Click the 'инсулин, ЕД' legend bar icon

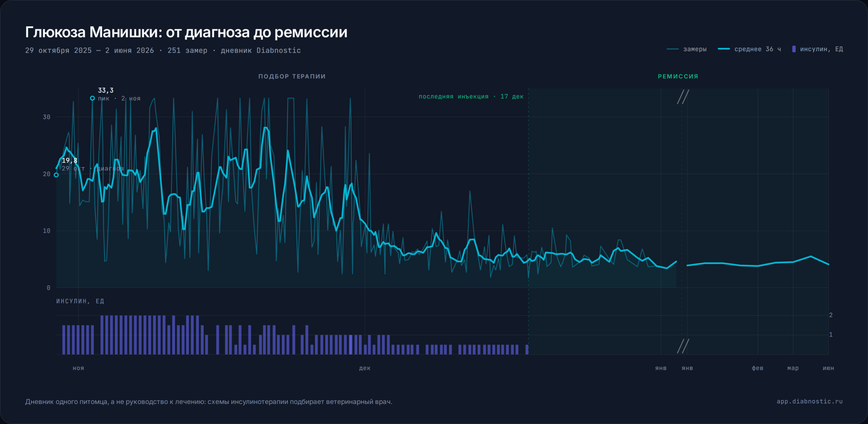pyautogui.click(x=794, y=49)
